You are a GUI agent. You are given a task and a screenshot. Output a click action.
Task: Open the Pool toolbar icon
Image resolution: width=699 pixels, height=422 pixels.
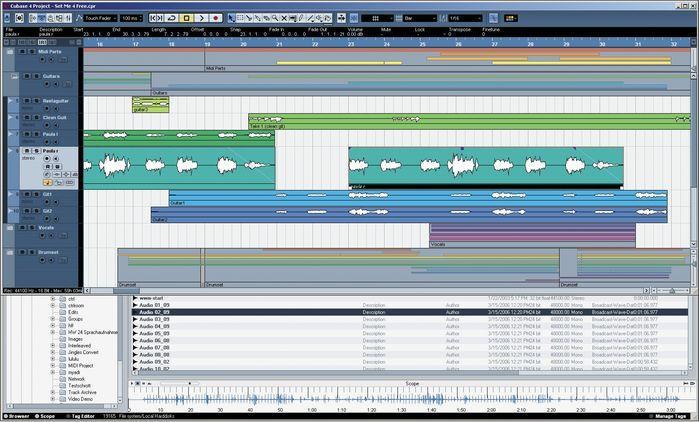[x=59, y=18]
